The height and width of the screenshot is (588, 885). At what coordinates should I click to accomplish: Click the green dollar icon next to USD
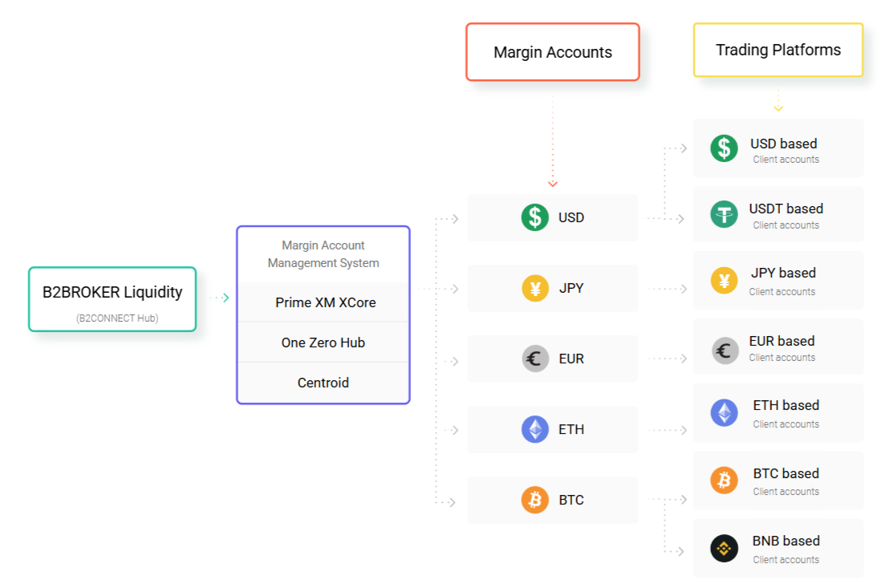534,217
